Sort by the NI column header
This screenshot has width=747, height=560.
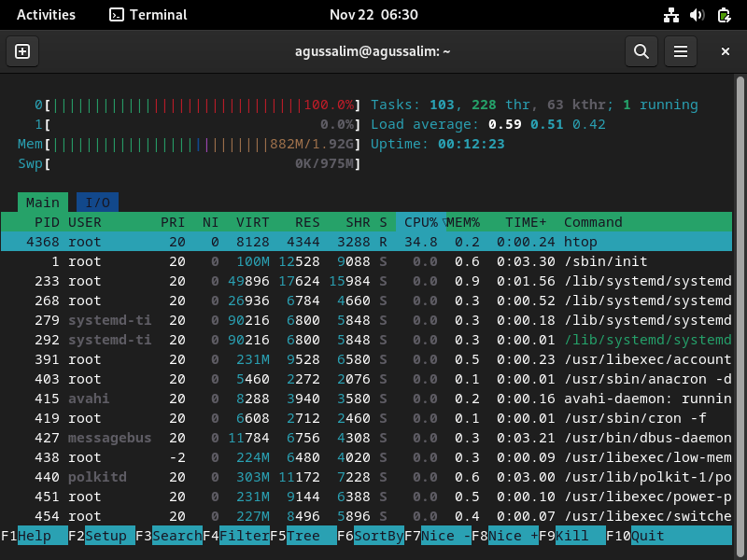click(211, 222)
